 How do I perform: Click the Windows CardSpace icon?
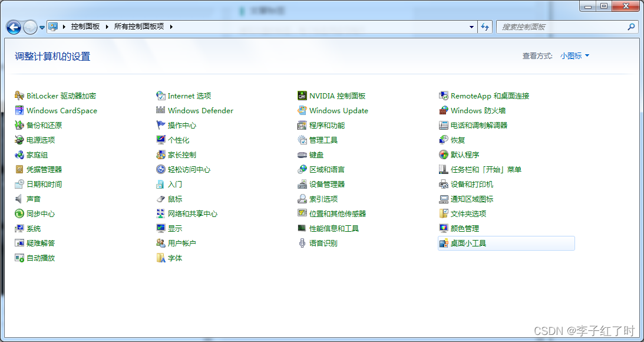pos(19,111)
